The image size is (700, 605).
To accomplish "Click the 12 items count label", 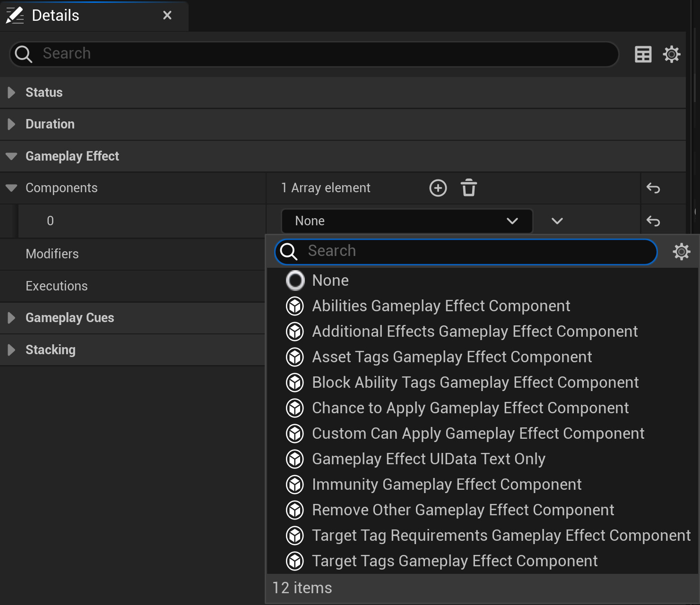I will (x=302, y=588).
